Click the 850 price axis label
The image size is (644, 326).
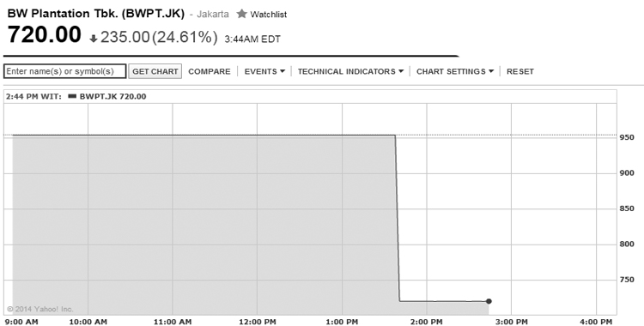[x=627, y=208]
